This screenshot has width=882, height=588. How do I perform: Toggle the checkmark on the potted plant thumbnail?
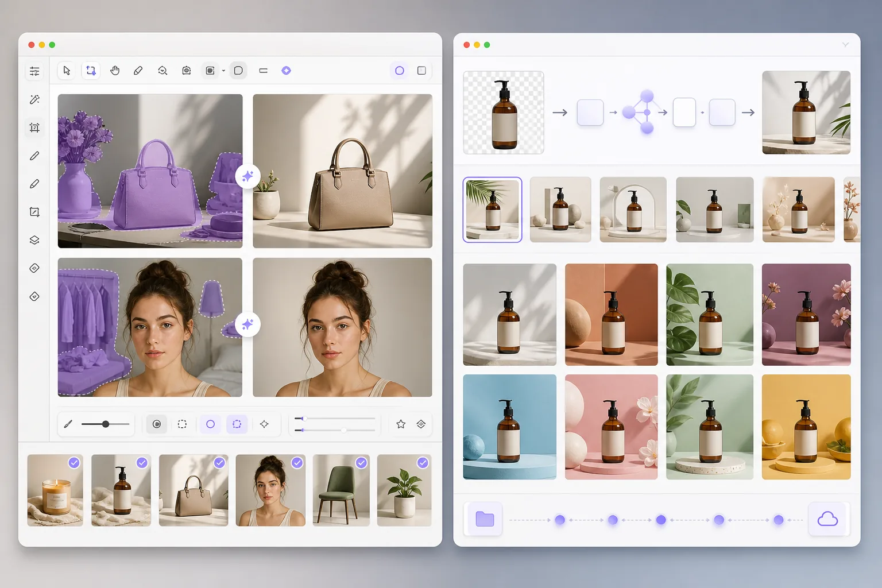(423, 463)
